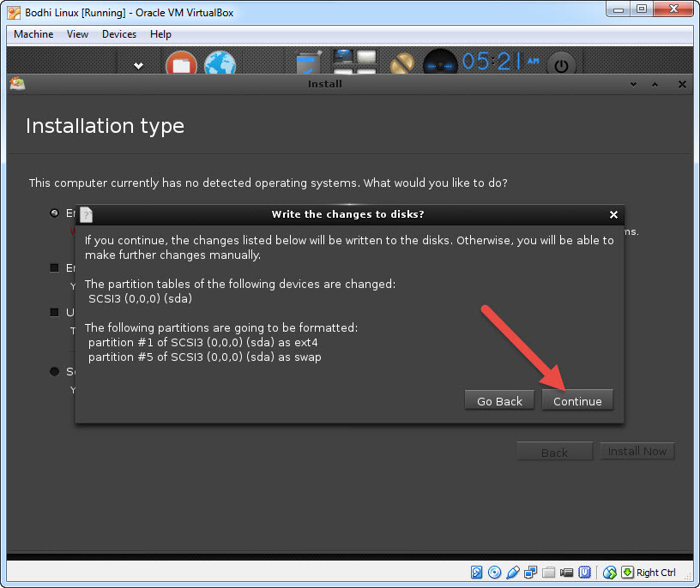Click the down chevron in Install title bar
Image resolution: width=700 pixels, height=588 pixels.
pyautogui.click(x=633, y=84)
